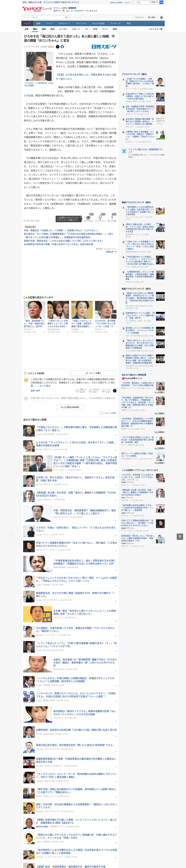This screenshot has height=868, width=186.
Task: Click the web search button at top right
Action: (x=161, y=2)
